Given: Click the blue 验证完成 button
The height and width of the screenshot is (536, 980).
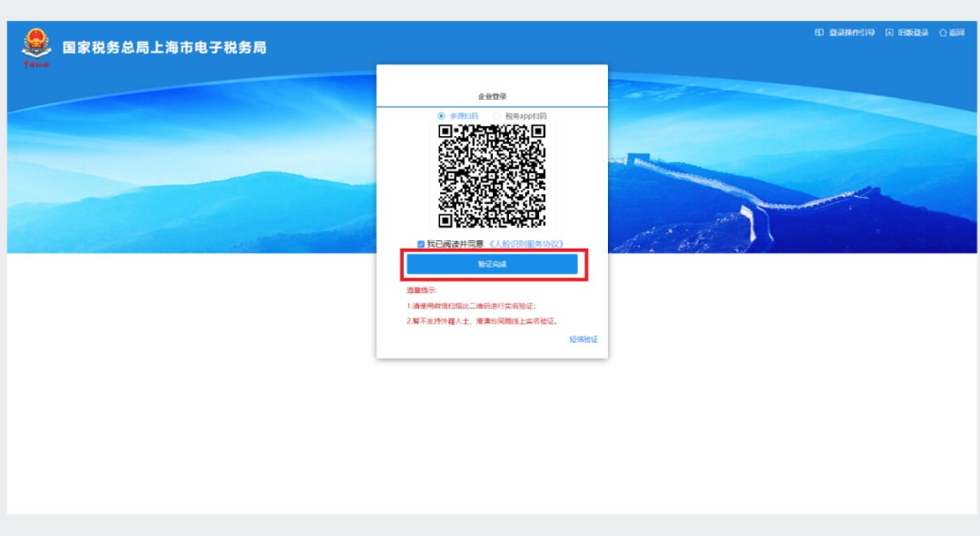Looking at the screenshot, I should pos(492,264).
